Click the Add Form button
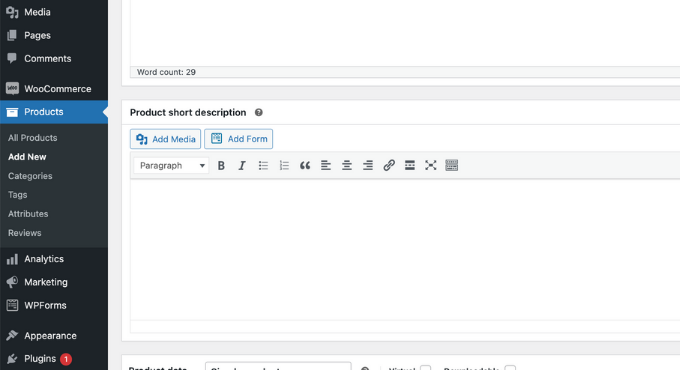 point(239,139)
